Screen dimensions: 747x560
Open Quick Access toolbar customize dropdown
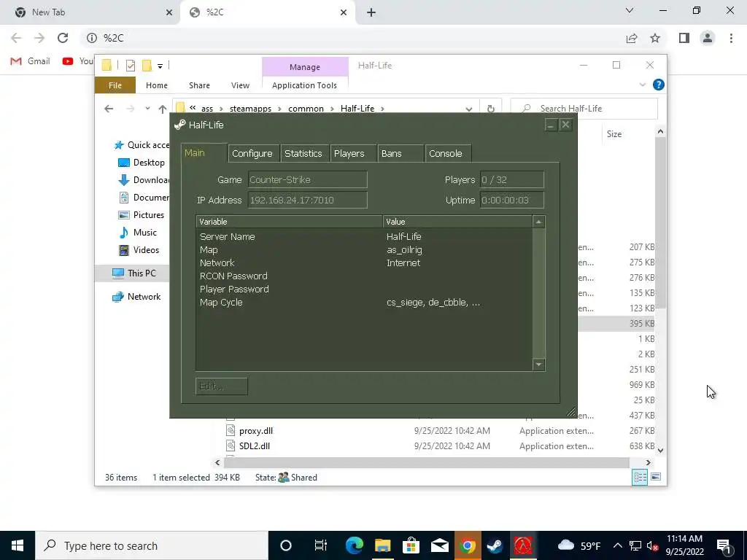[160, 66]
